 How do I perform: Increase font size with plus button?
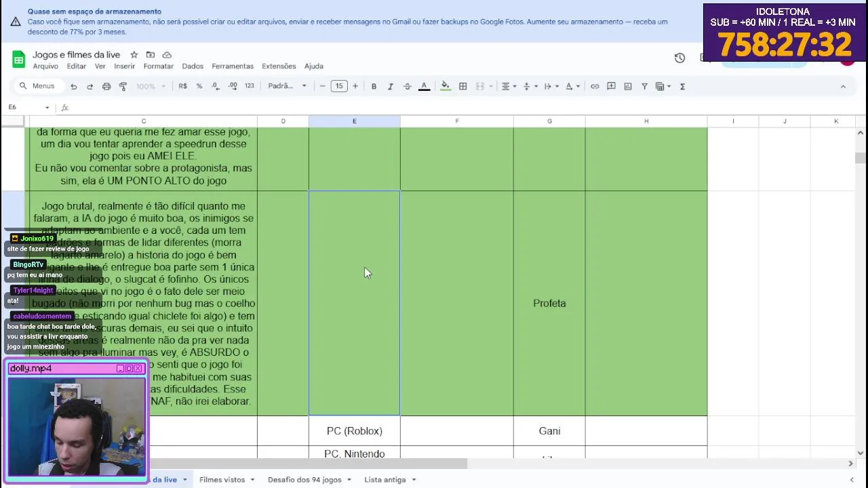click(355, 86)
